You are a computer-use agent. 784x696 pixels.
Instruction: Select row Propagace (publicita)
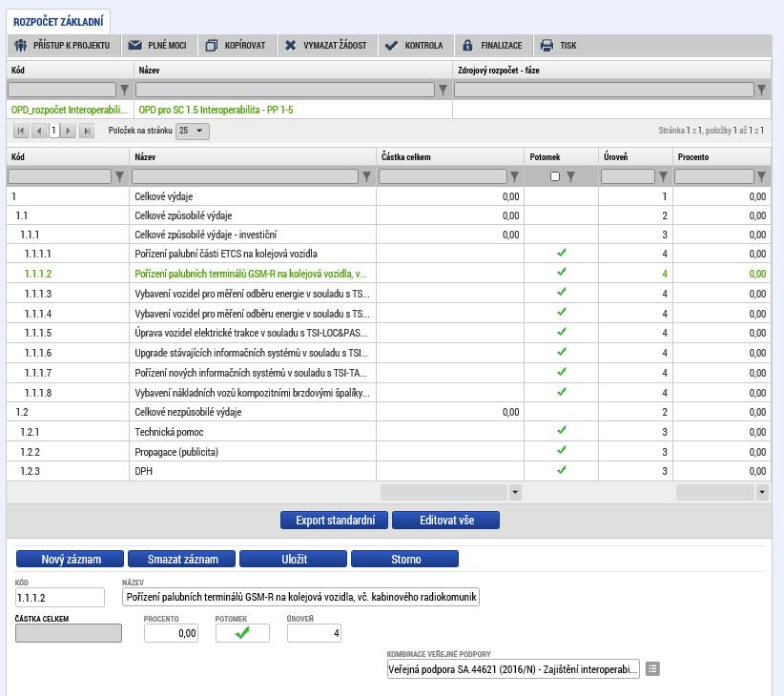click(388, 452)
